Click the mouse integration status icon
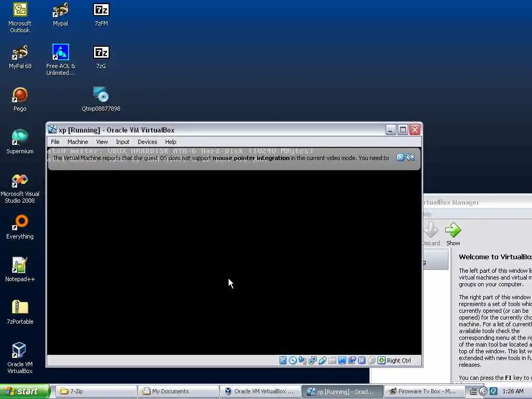Screen dimensions: 532x399 [371, 361]
